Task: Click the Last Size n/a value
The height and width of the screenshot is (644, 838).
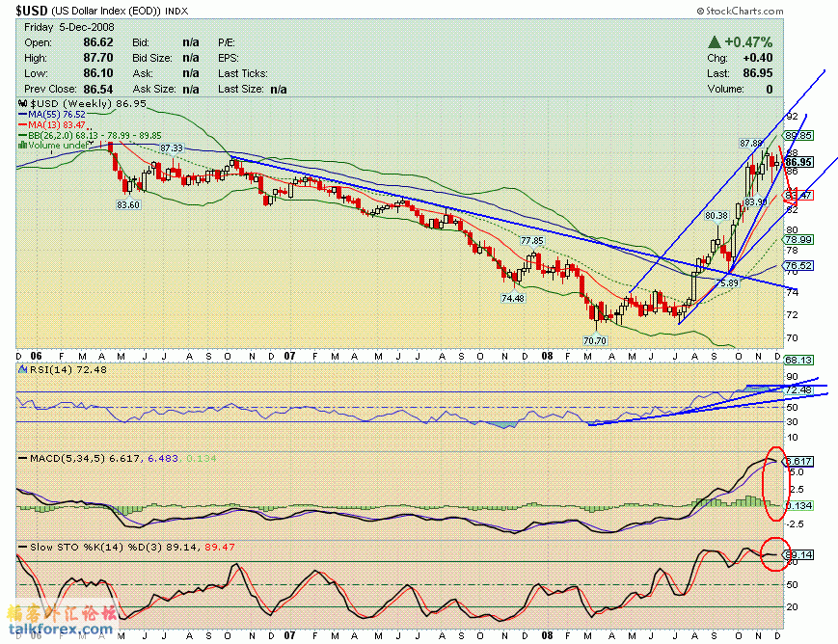Action: (279, 89)
